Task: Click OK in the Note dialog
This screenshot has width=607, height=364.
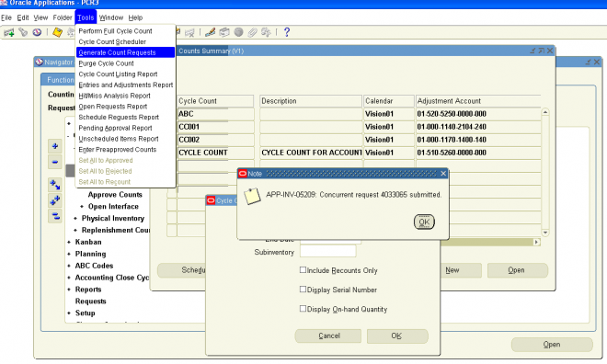Action: [x=424, y=222]
